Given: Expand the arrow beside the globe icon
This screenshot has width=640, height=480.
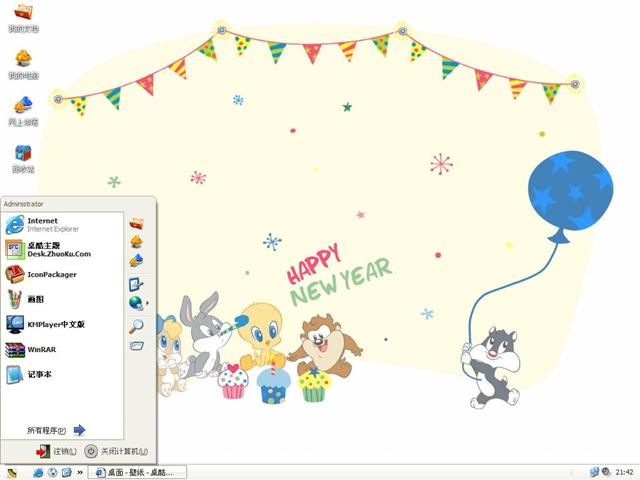Looking at the screenshot, I should [147, 303].
